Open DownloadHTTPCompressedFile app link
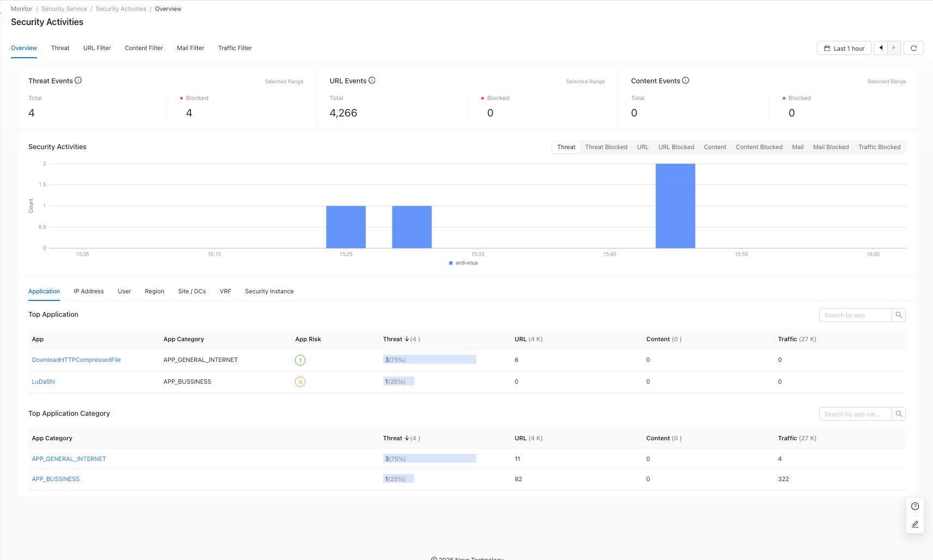933x560 pixels. point(76,360)
